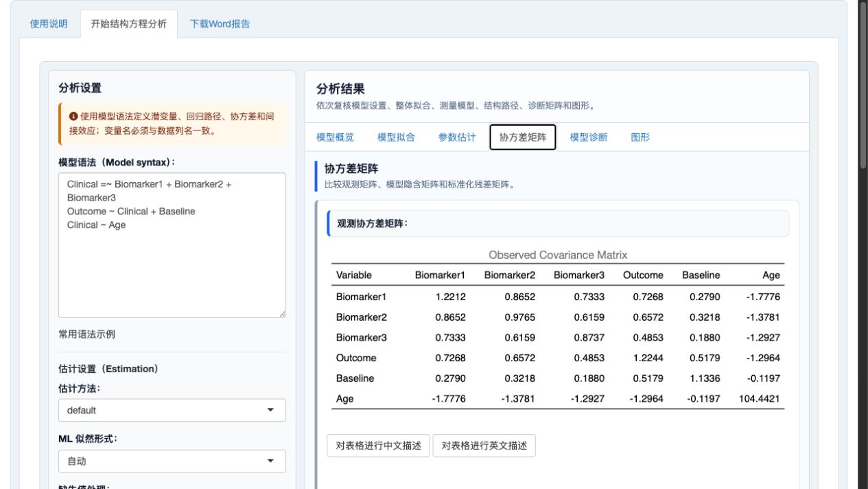Click the value 0.1880 in Biomarker3 row

tap(705, 338)
